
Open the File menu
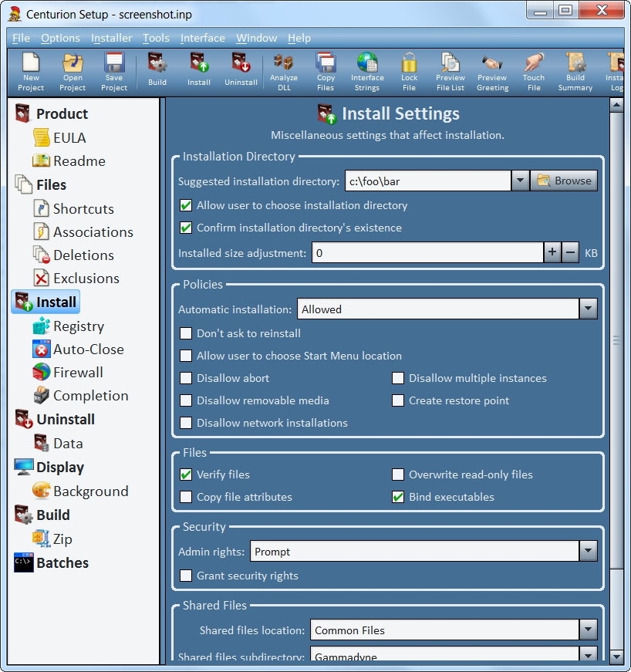click(x=21, y=38)
